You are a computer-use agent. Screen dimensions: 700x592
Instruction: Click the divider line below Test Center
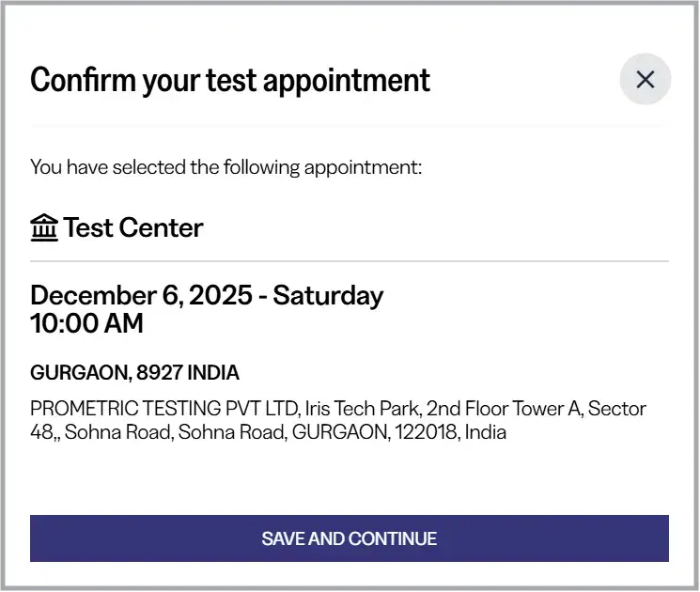[x=350, y=260]
